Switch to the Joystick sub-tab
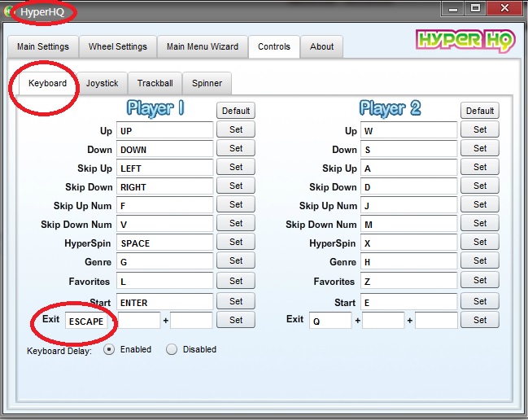This screenshot has height=420, width=528. click(102, 83)
